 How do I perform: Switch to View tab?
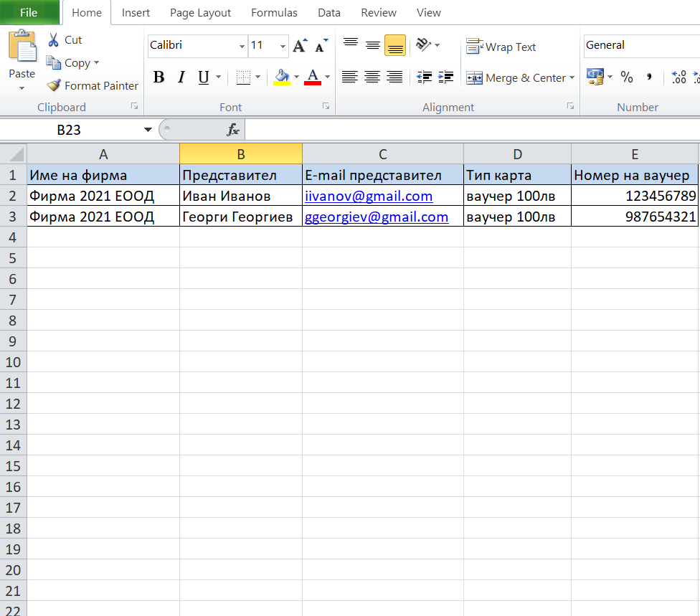tap(429, 13)
